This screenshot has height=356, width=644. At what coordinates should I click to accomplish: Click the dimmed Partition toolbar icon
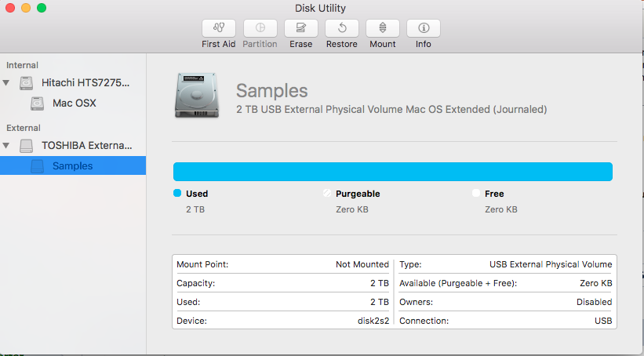[x=260, y=28]
